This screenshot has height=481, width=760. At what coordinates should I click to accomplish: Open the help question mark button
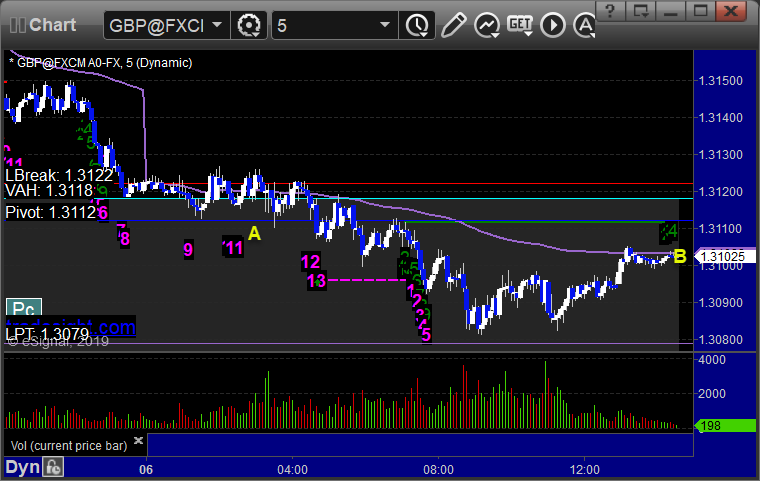(x=610, y=10)
